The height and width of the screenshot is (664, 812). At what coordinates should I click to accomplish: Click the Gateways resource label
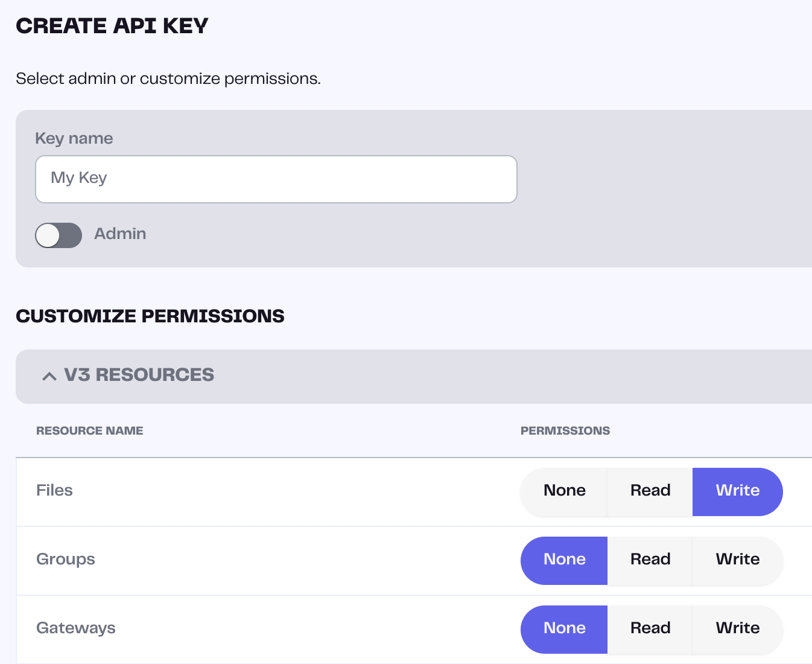pyautogui.click(x=76, y=628)
